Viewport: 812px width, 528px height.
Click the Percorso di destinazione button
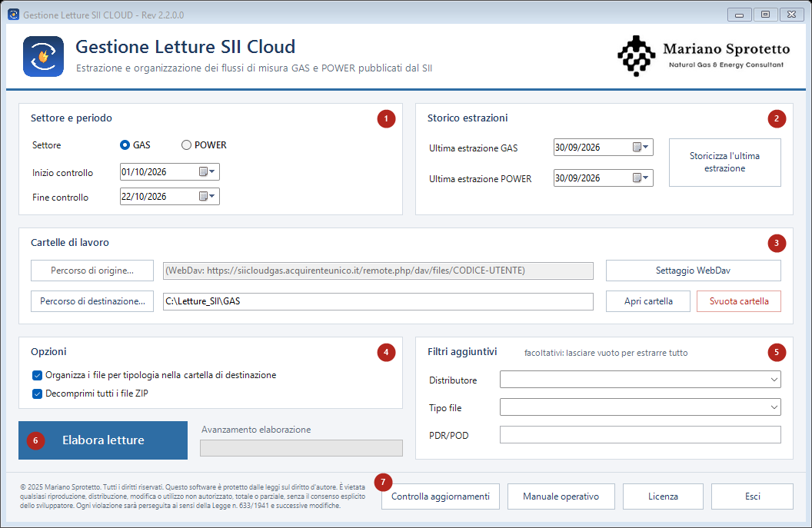pos(92,301)
